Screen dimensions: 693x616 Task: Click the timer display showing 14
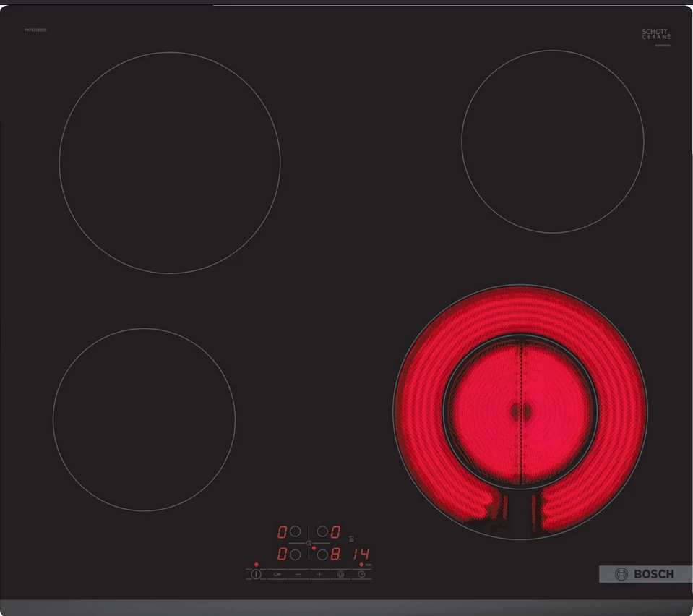(361, 555)
